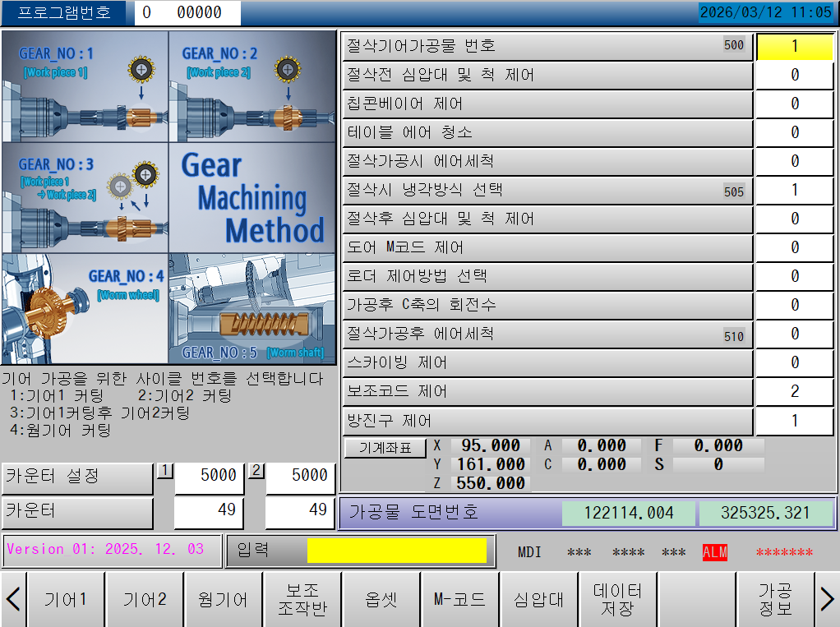Select the GEAR_NO:4 Worm wheel image
Image resolution: width=840 pixels, height=627 pixels.
click(85, 309)
